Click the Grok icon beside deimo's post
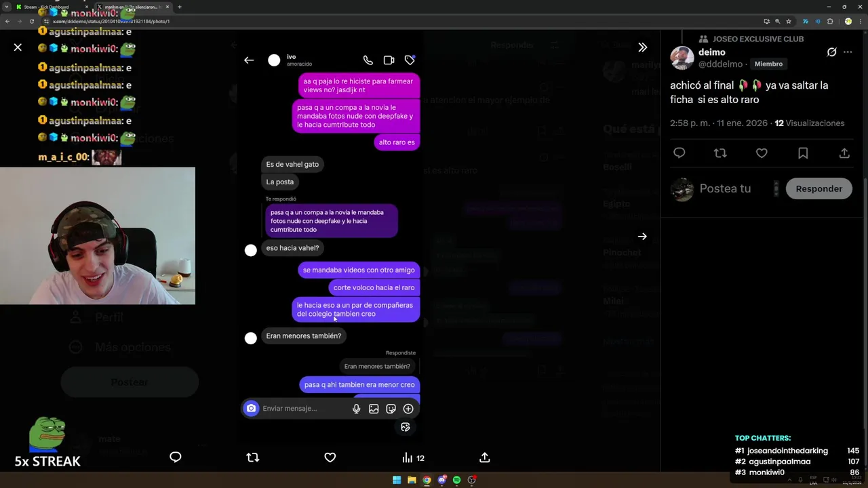Image resolution: width=868 pixels, height=488 pixels. (831, 52)
